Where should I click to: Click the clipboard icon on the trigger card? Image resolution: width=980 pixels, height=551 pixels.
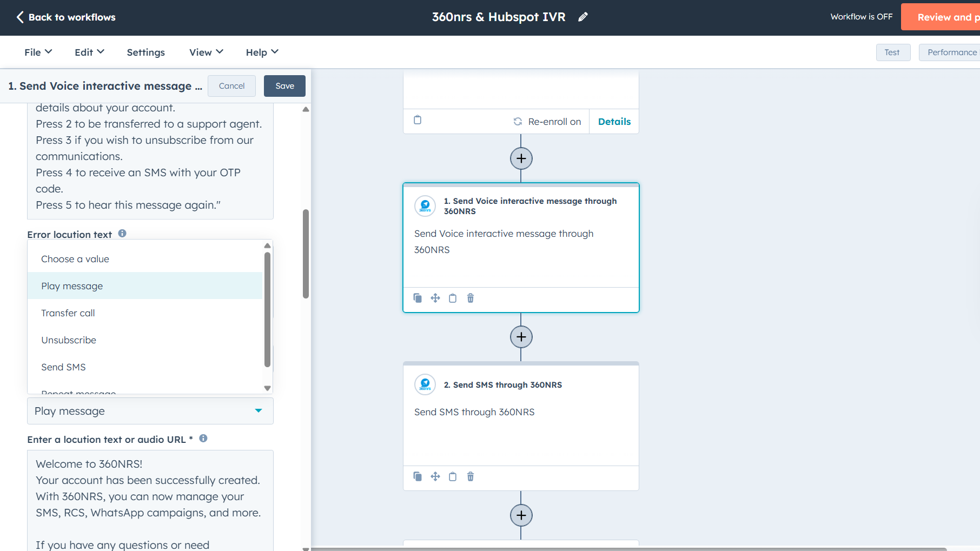coord(418,120)
